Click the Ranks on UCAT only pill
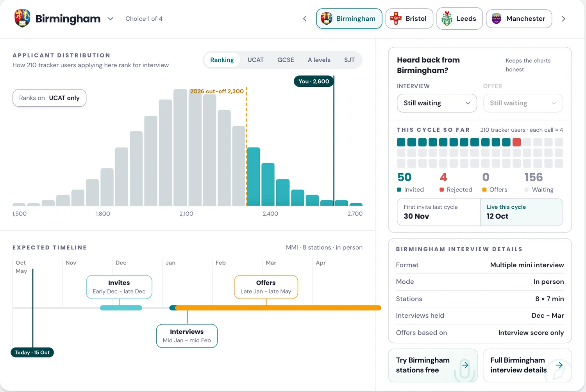The image size is (586, 392). [49, 98]
